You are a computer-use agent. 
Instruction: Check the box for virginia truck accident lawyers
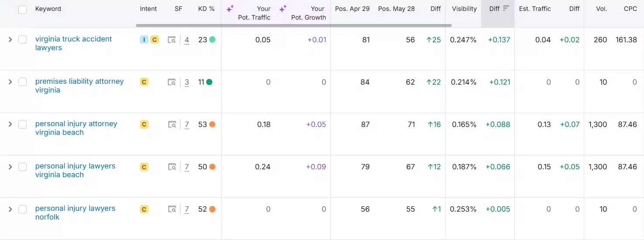tap(22, 40)
